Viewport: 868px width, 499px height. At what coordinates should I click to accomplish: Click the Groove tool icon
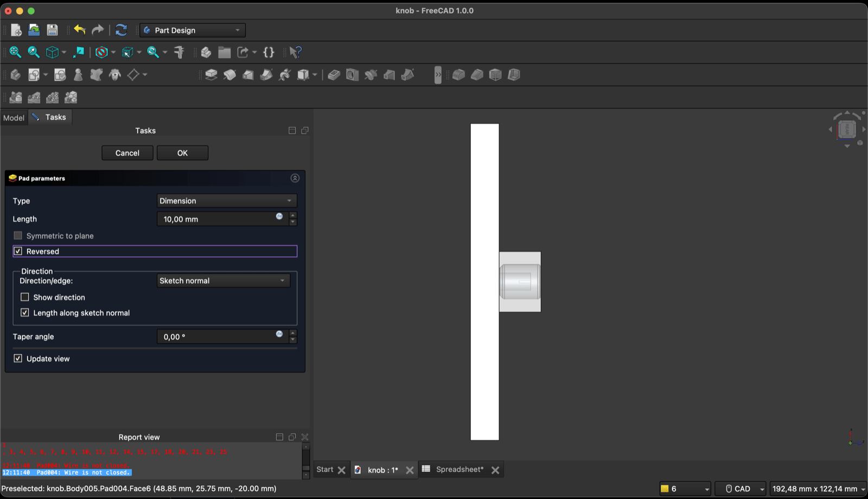tap(371, 74)
